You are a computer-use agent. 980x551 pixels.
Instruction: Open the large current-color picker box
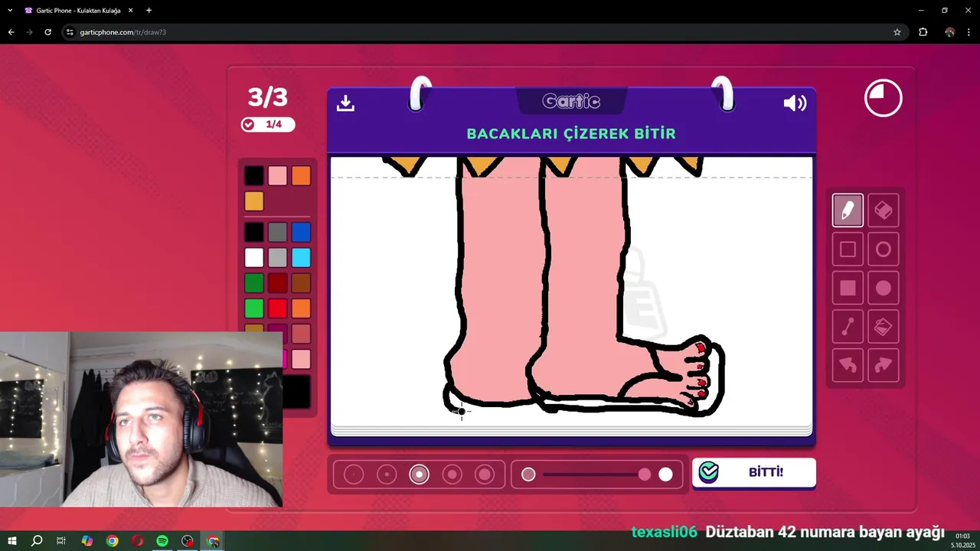point(297,392)
